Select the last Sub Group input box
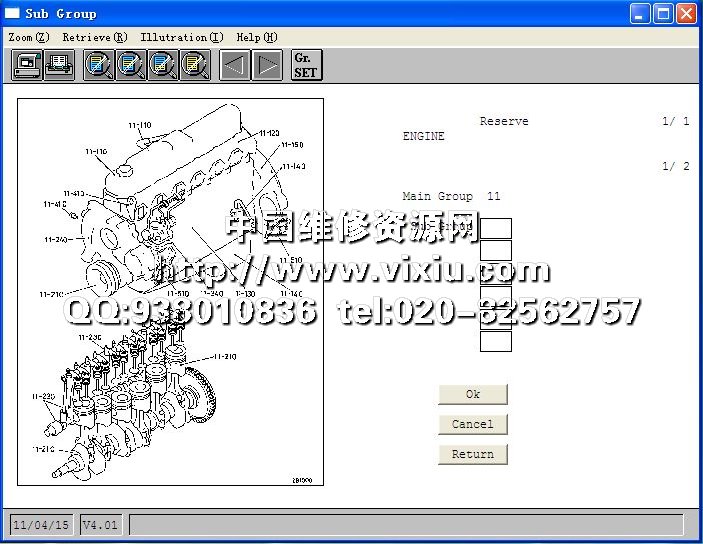Image resolution: width=703 pixels, height=544 pixels. click(496, 341)
